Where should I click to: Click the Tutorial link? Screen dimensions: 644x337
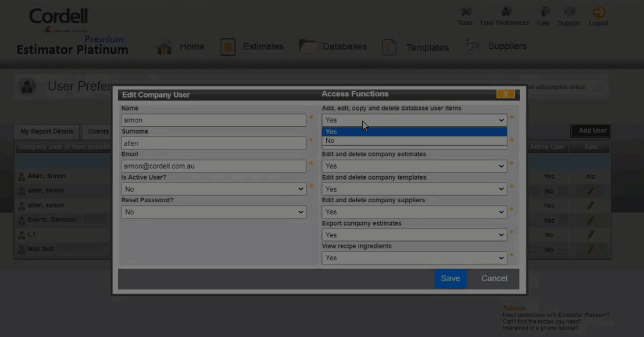[x=514, y=308]
